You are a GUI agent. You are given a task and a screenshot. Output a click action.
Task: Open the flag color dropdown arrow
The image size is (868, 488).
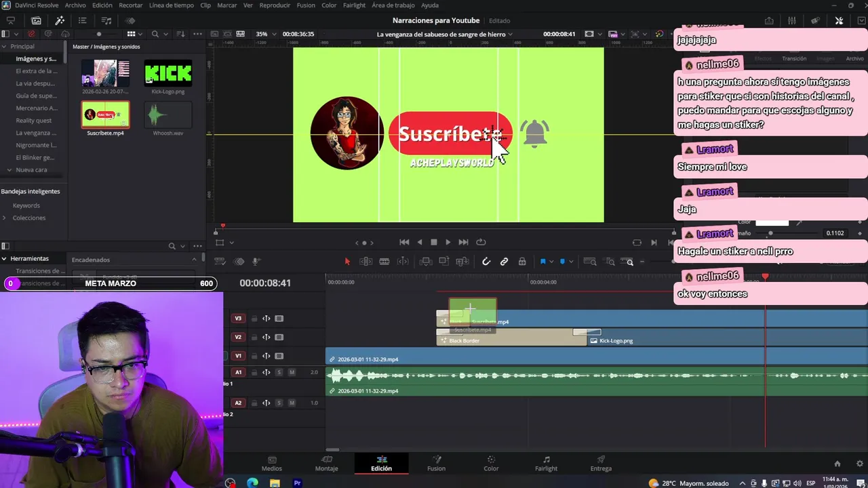pyautogui.click(x=551, y=262)
